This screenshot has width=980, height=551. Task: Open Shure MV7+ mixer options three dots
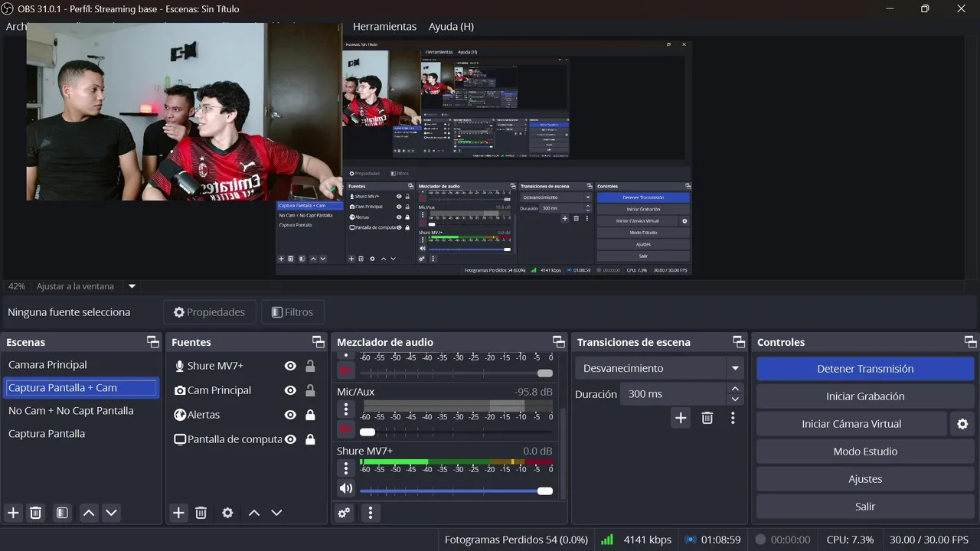point(346,468)
